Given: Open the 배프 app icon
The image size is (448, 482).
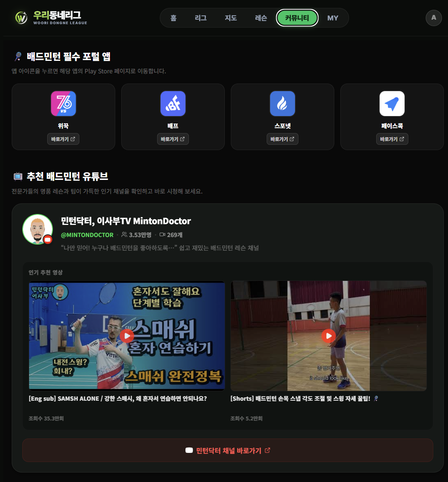Looking at the screenshot, I should coord(173,104).
